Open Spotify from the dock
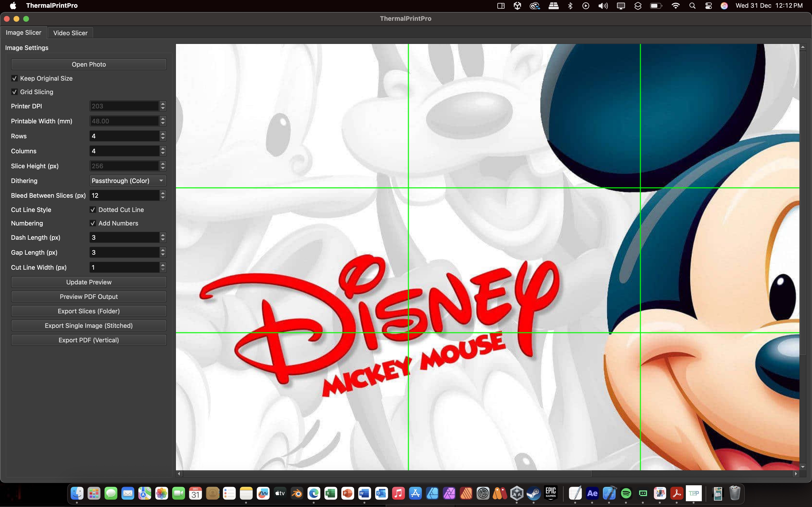812x507 pixels. [626, 493]
